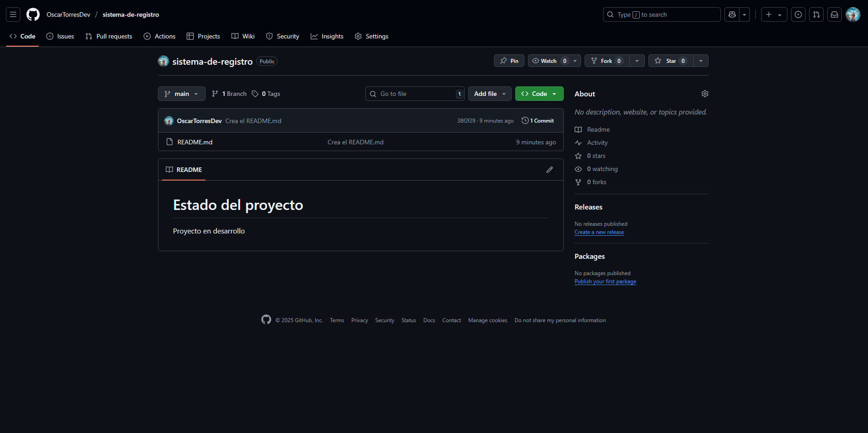Open the Issues tab
Screen dimensions: 868x433
coord(60,36)
